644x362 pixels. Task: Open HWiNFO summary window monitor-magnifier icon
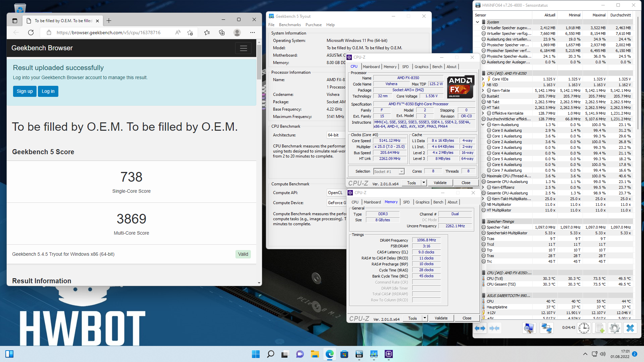click(529, 328)
